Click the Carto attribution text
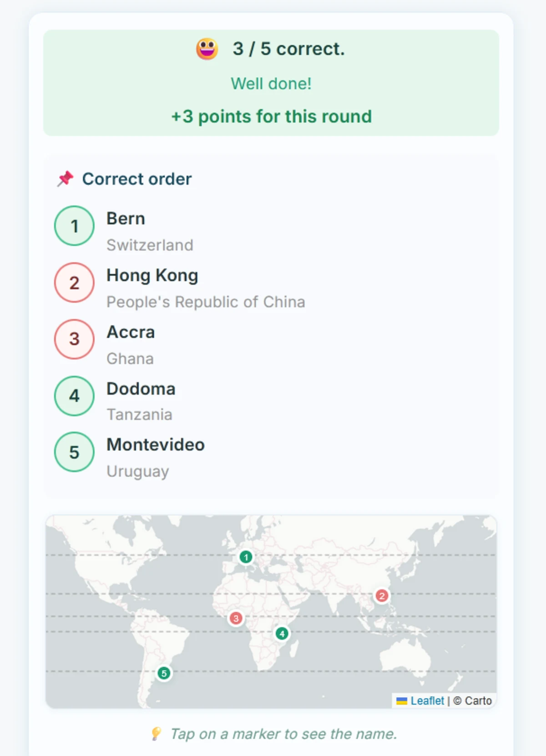 coord(478,700)
